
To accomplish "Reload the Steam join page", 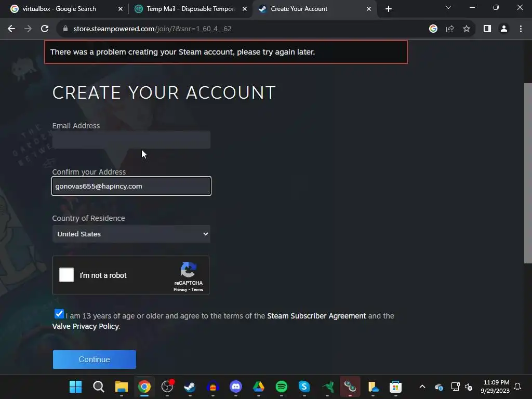I will [45, 29].
